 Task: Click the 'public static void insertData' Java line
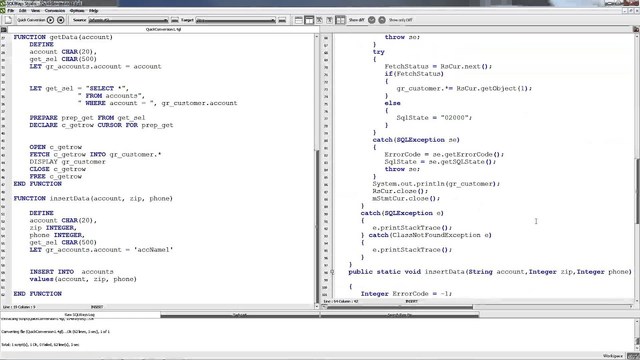490,272
